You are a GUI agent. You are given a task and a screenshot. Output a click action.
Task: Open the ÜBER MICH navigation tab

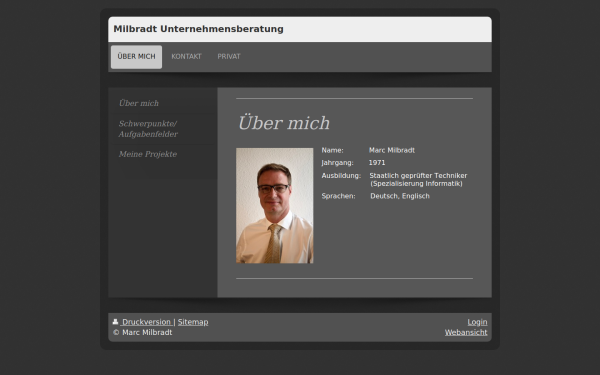(136, 57)
